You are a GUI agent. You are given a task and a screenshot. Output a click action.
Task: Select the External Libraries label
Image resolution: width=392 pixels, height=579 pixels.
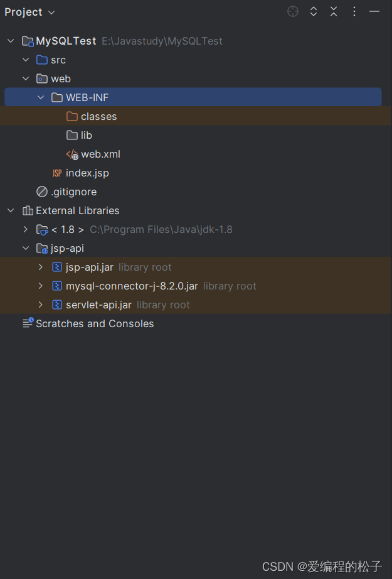(77, 210)
